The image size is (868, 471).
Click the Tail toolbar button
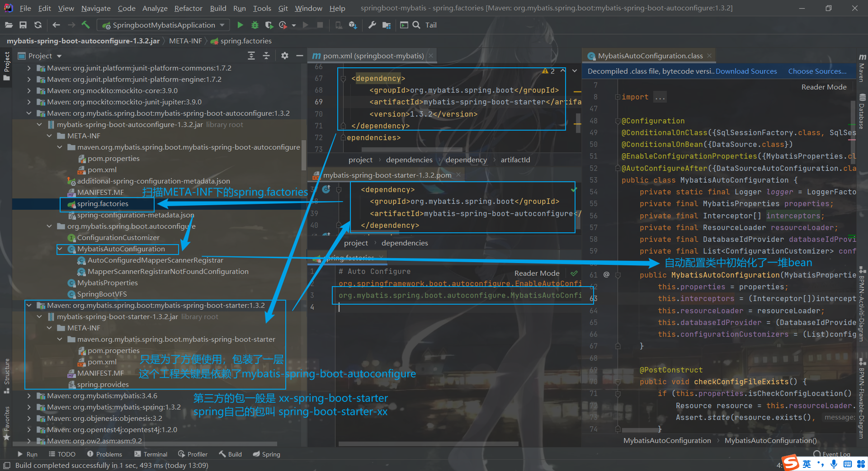coord(431,25)
